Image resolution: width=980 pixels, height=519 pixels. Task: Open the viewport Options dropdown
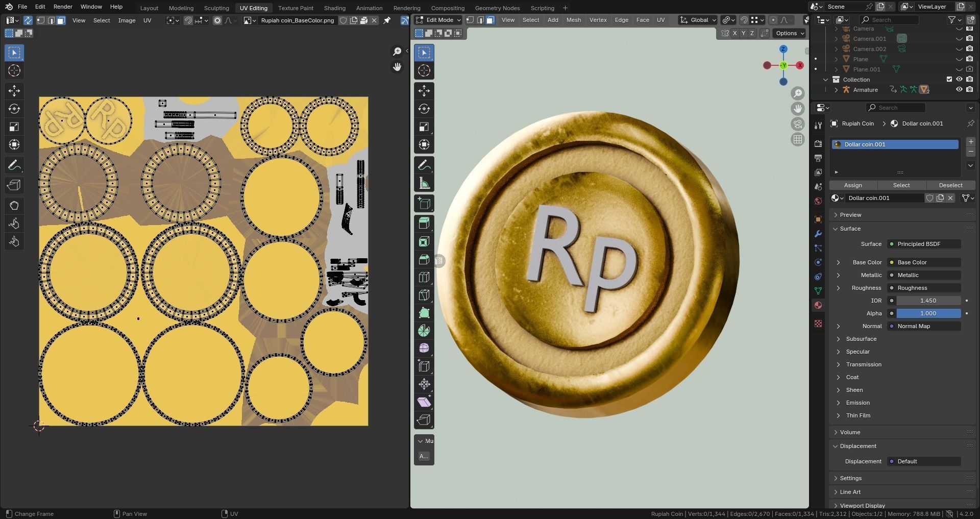(790, 33)
